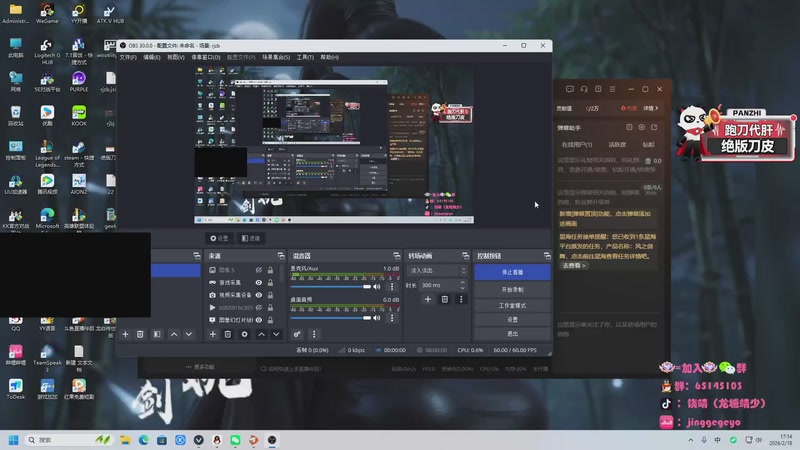
Task: Show the hidden 图像 5 source
Action: [x=259, y=270]
